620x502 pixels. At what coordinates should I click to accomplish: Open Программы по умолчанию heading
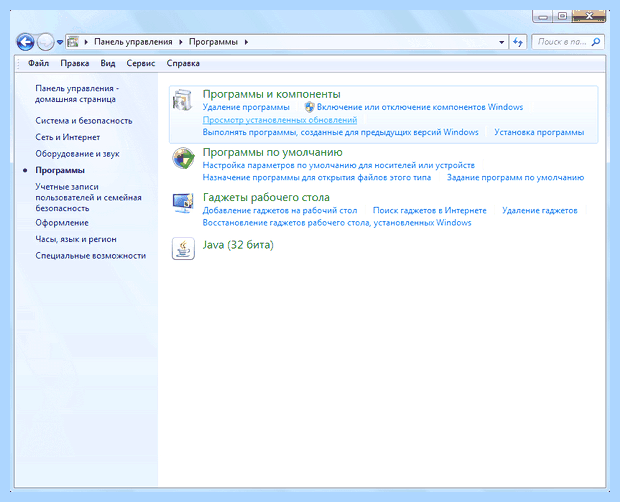[x=272, y=152]
